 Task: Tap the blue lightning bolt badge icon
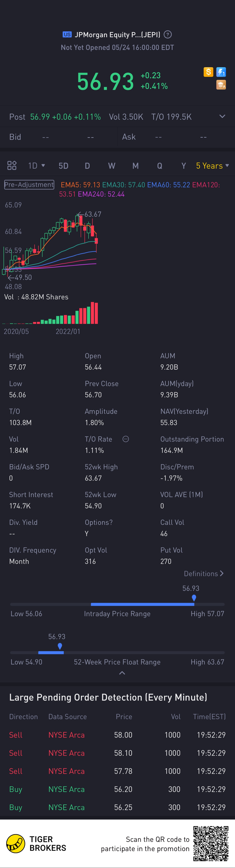coord(221,72)
